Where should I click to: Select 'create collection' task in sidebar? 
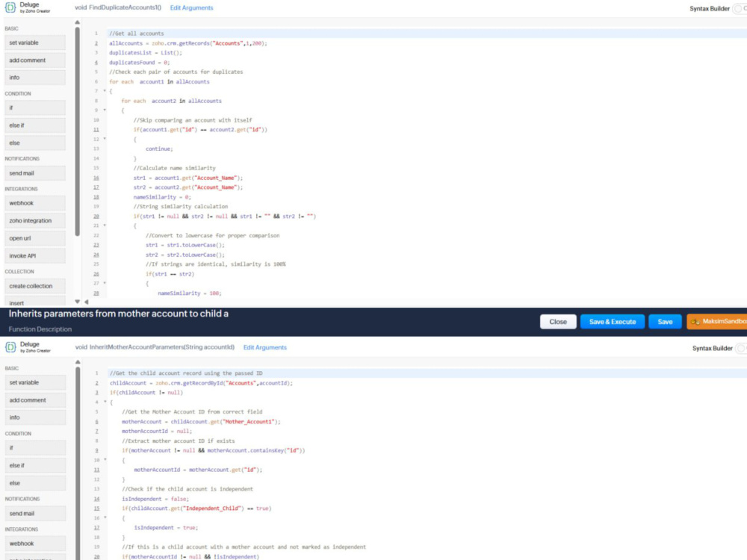point(35,286)
